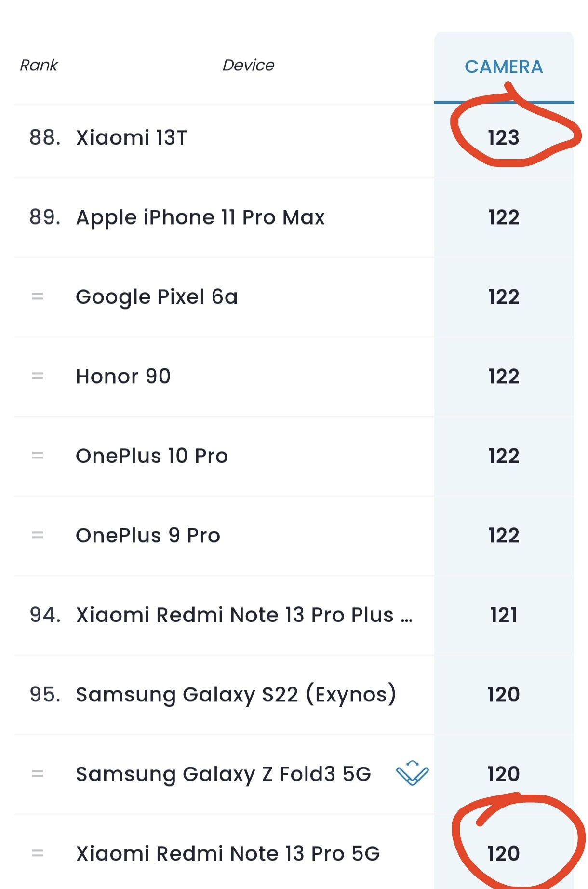Open Xiaomi Redmi Note 13 Pro 5G entry

[x=228, y=854]
